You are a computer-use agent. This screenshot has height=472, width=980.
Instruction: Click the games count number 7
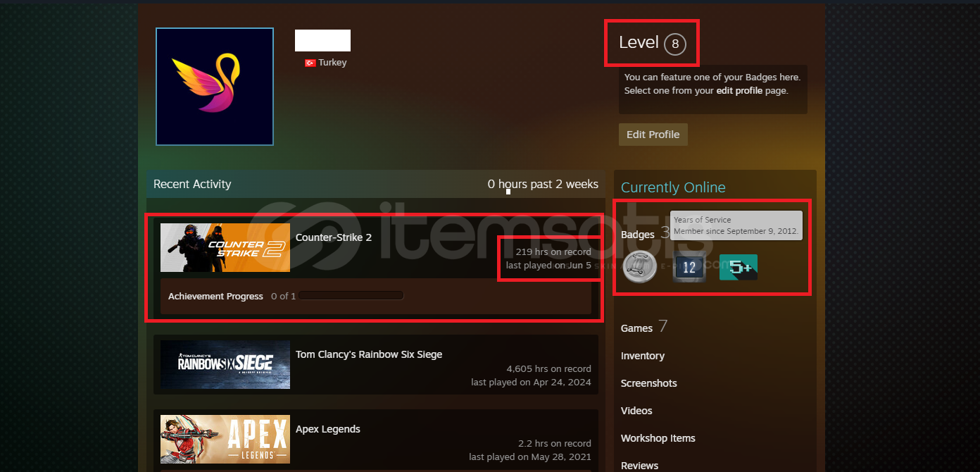pyautogui.click(x=662, y=326)
